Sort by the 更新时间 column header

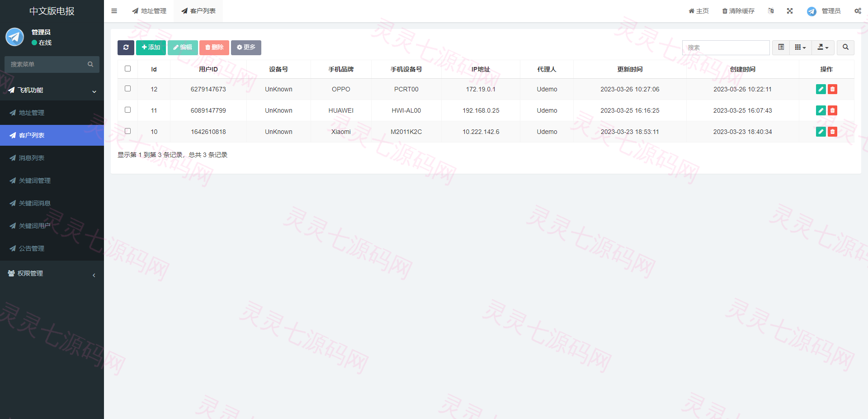pos(630,69)
